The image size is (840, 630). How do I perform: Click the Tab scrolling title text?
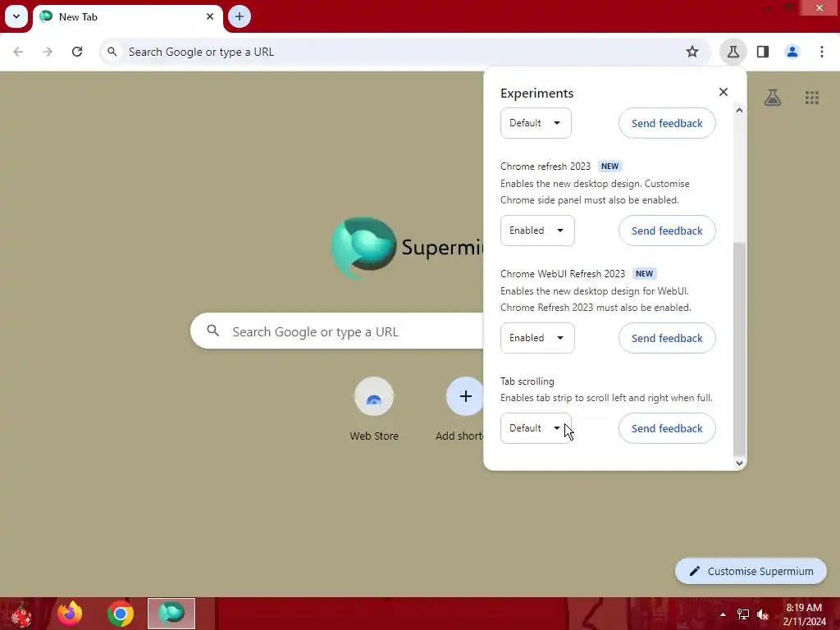527,381
